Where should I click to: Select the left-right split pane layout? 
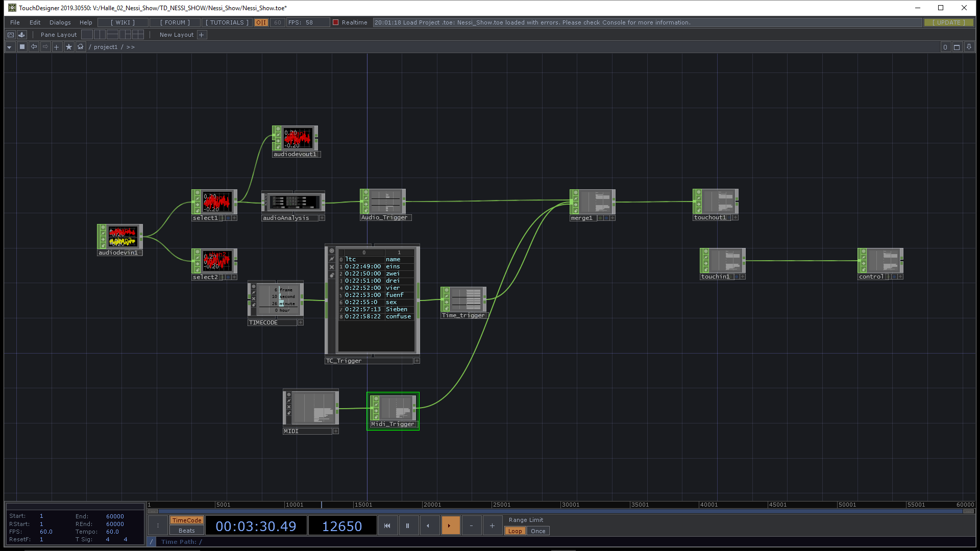point(100,35)
